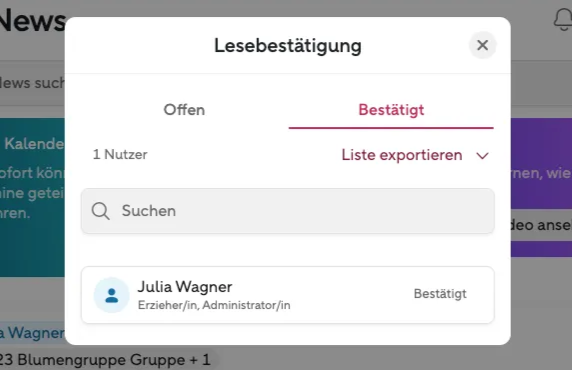Focus the News suchen field behind dialog
The height and width of the screenshot is (370, 572).
(x=32, y=83)
